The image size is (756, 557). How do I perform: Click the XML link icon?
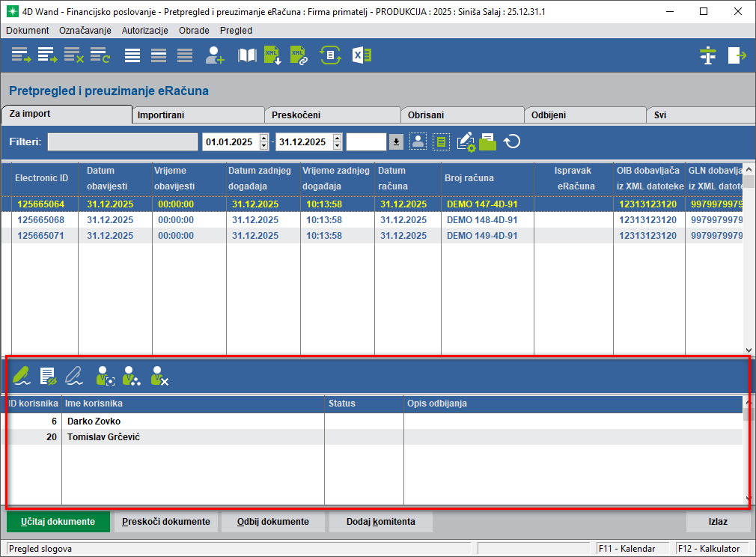click(299, 55)
